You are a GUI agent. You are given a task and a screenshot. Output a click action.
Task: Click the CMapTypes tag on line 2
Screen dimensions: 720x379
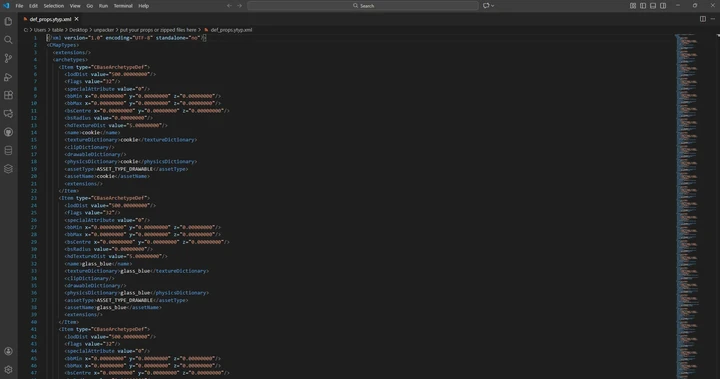point(63,45)
